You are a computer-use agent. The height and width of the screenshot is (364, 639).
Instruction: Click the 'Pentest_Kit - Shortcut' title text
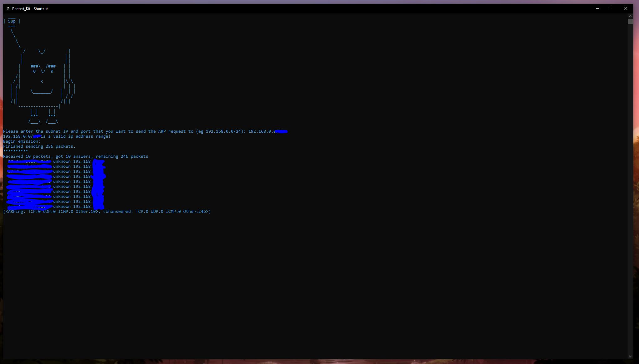(30, 9)
